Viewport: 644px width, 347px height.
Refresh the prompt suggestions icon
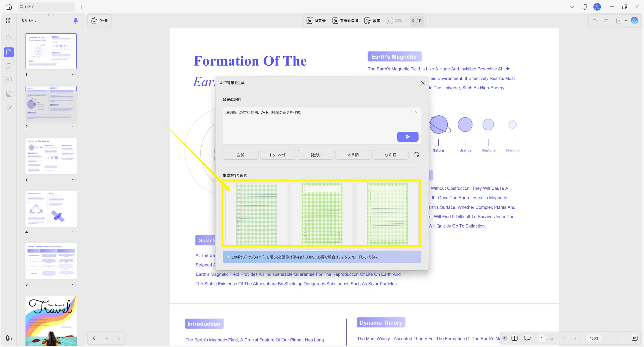(x=416, y=155)
